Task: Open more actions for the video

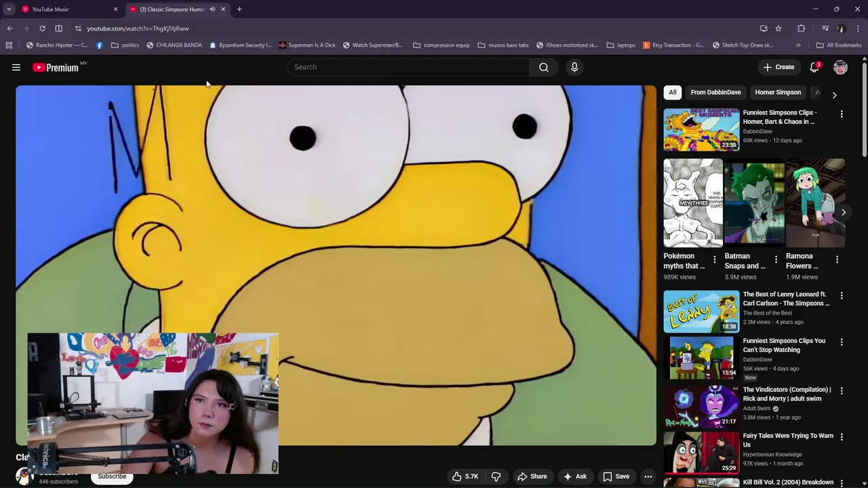Action: point(648,476)
